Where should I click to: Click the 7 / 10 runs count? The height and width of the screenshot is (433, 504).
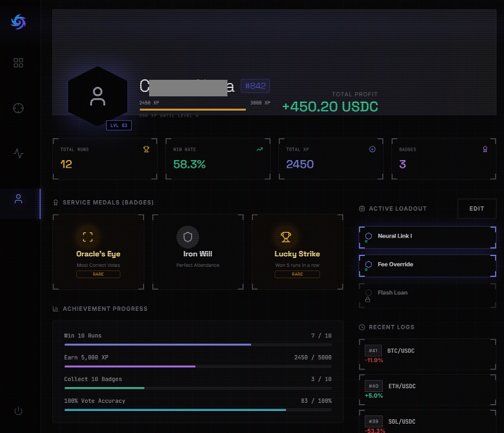point(321,336)
